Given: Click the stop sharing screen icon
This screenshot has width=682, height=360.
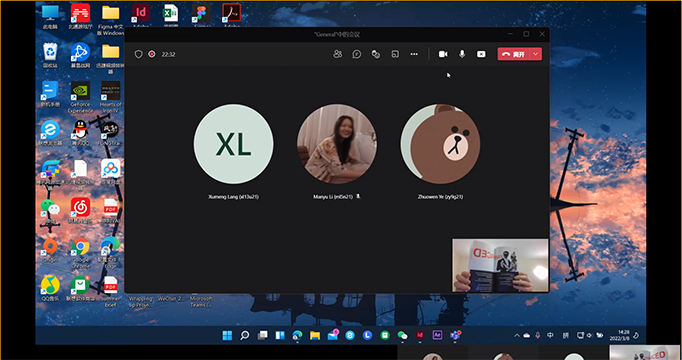Looking at the screenshot, I should [x=481, y=54].
